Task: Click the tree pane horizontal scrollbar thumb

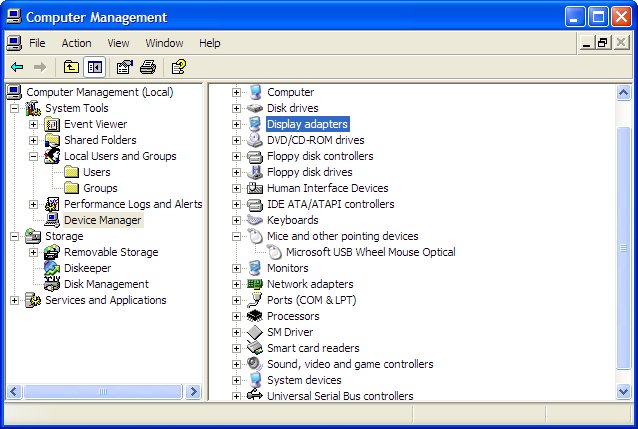Action: click(x=103, y=392)
